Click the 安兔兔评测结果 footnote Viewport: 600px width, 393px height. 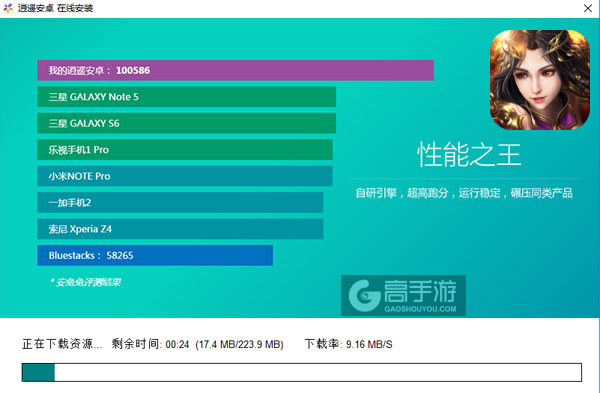point(85,282)
